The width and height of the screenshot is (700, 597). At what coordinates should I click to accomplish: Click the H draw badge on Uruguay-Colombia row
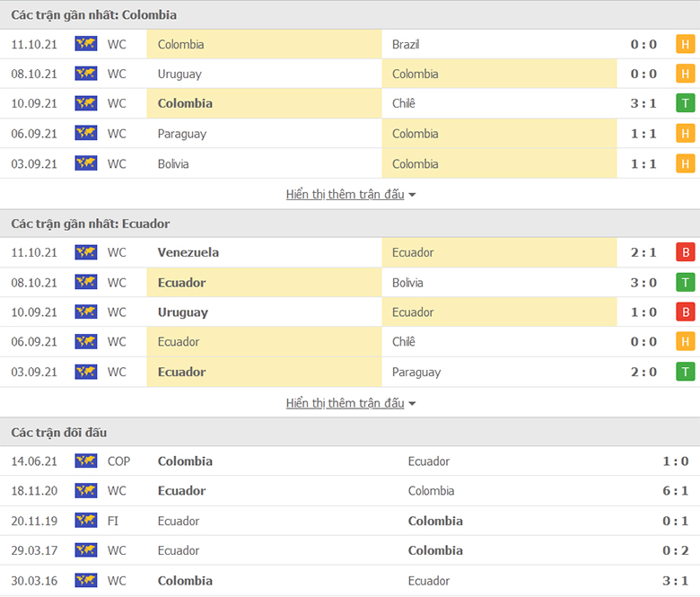[686, 74]
